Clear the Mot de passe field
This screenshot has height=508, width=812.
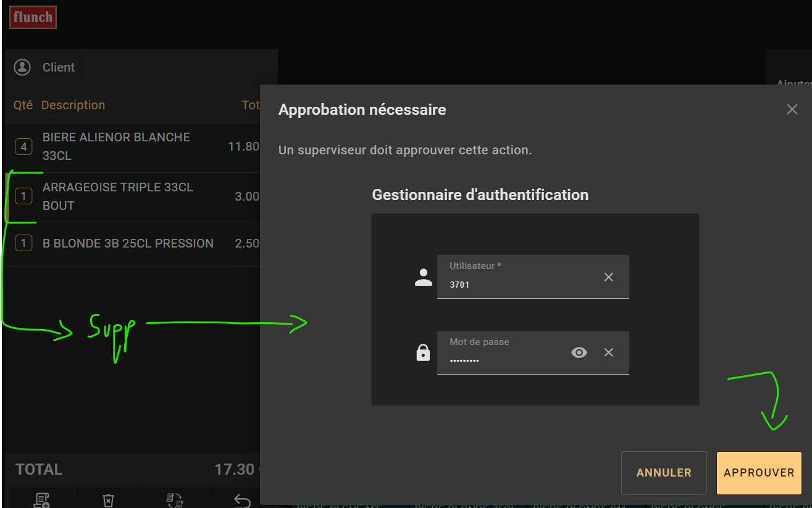608,352
